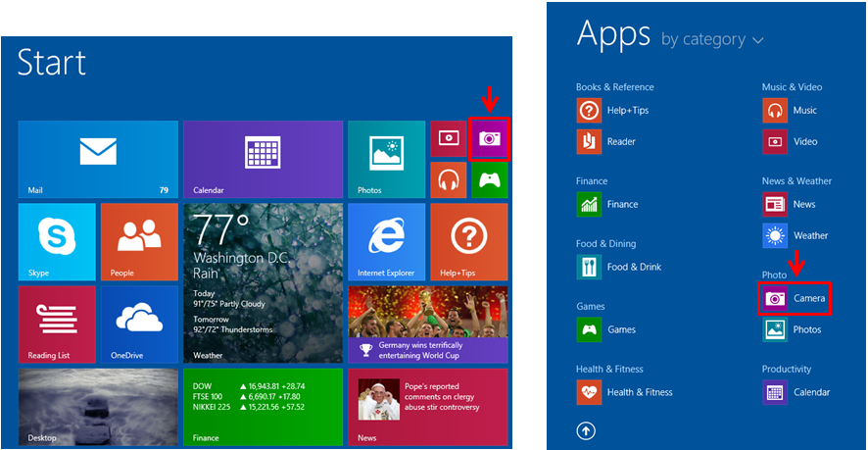868x450 pixels.
Task: Open the World Cup news story tile
Action: click(427, 325)
